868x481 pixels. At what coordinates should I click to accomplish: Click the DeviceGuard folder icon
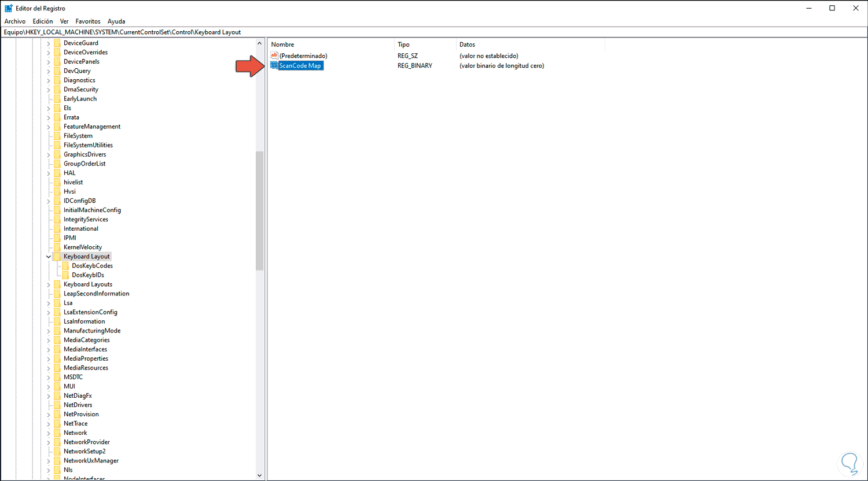click(57, 43)
